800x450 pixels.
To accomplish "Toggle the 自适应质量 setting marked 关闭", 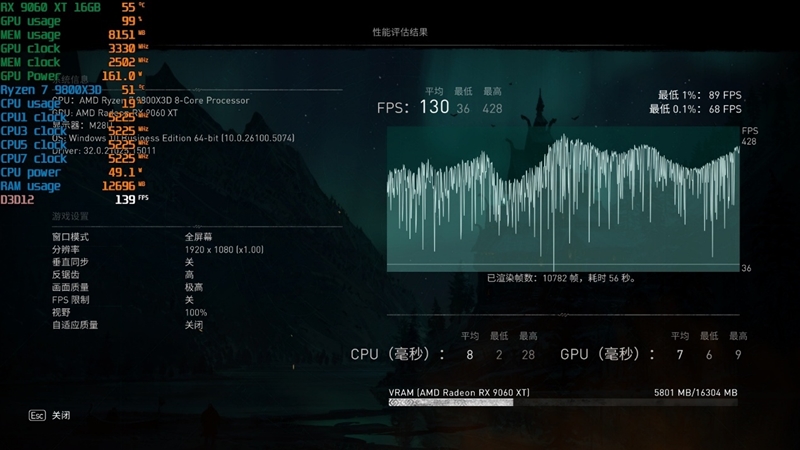I will tap(193, 325).
